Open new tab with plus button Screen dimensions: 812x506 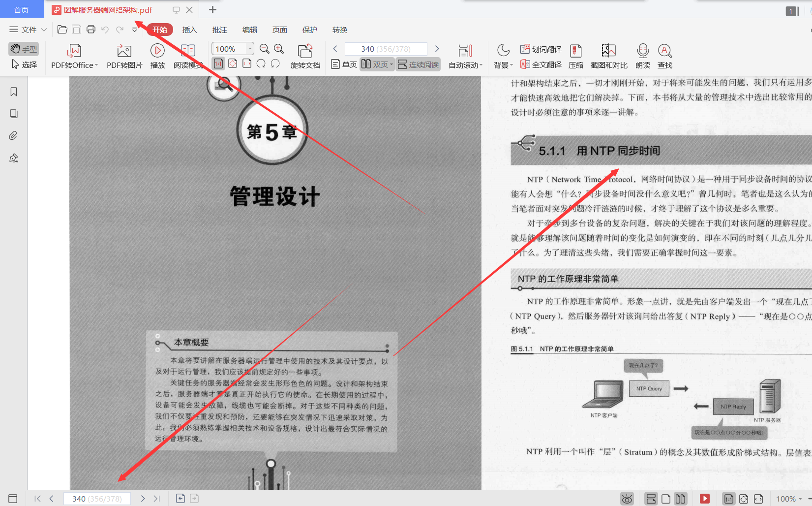click(x=212, y=10)
